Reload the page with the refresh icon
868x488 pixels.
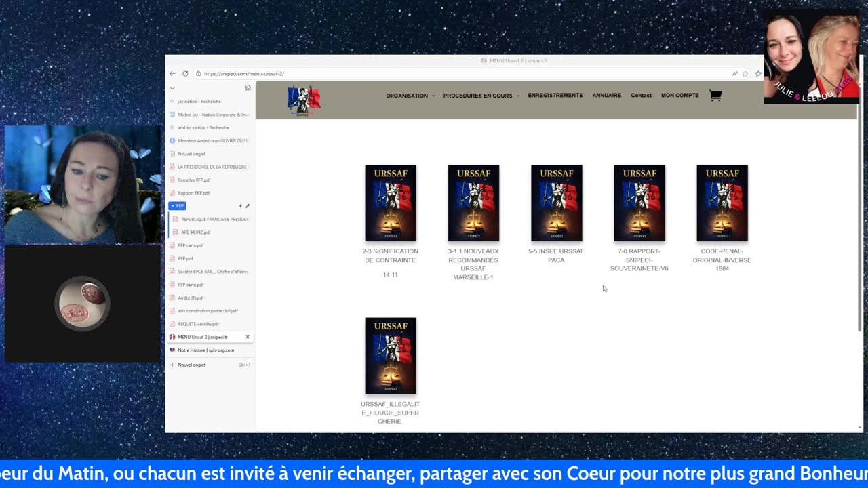point(185,73)
